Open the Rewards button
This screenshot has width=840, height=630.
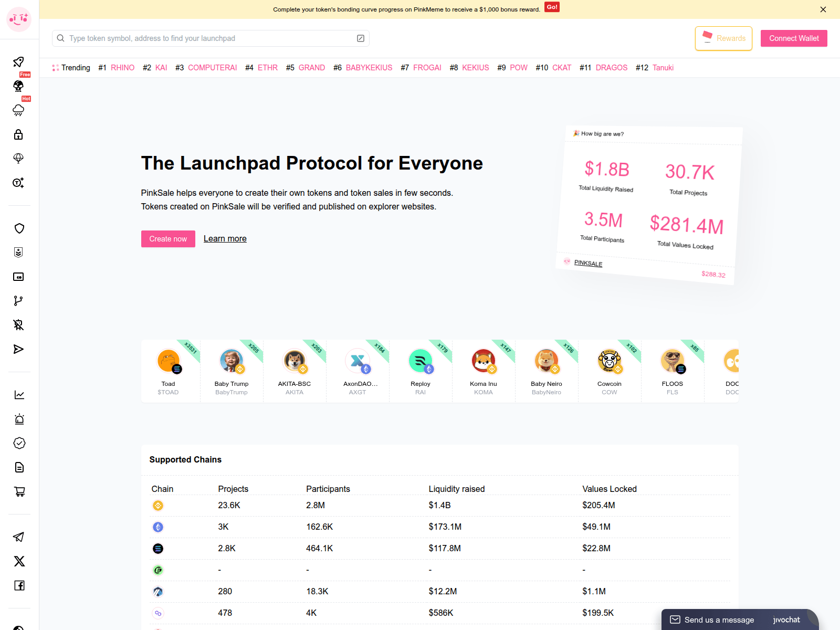click(723, 38)
